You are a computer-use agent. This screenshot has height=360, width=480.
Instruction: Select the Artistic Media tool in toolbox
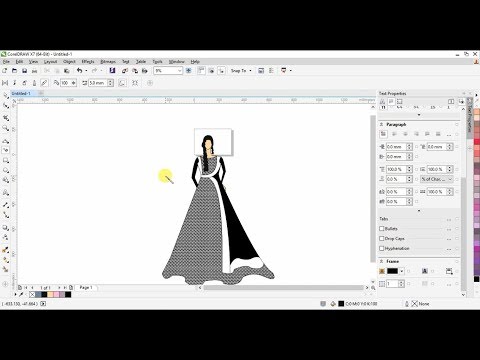(6, 150)
